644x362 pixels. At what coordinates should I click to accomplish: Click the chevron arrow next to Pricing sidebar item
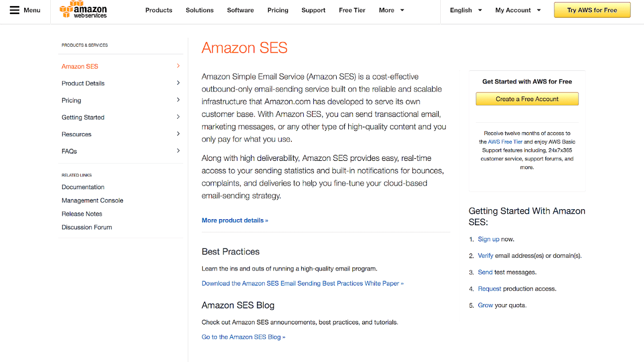178,100
